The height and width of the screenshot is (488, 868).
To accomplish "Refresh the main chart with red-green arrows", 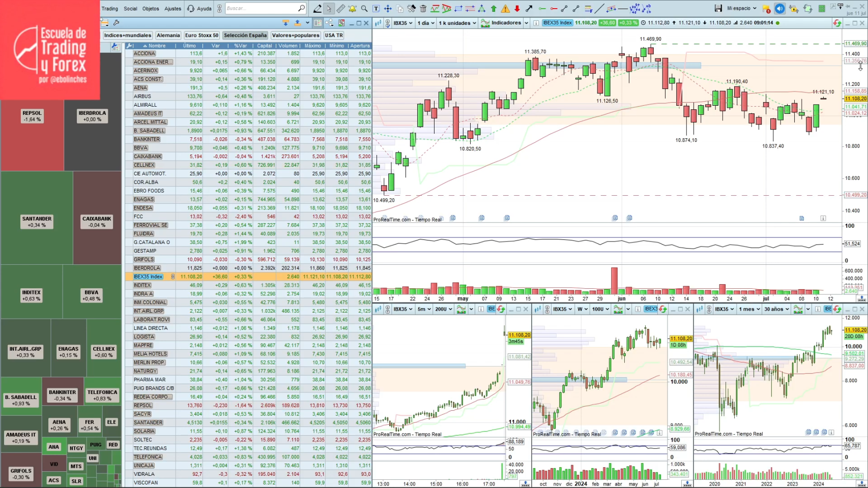I will tap(837, 23).
